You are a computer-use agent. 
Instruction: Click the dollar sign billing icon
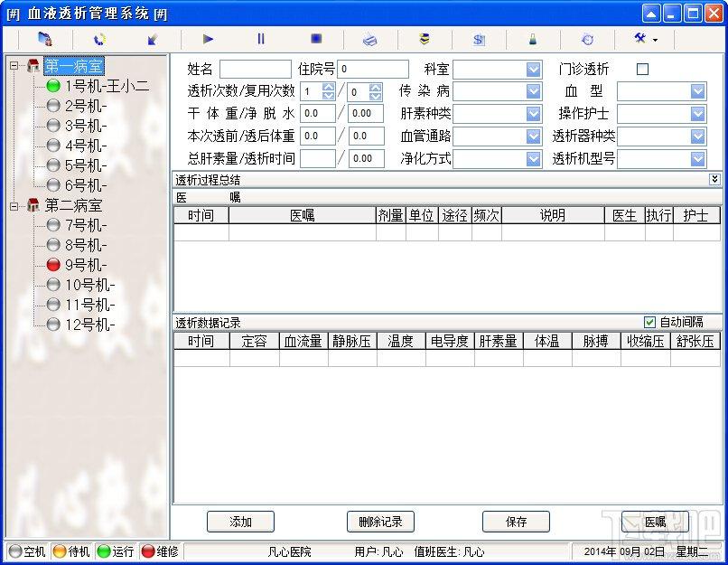pyautogui.click(x=479, y=40)
